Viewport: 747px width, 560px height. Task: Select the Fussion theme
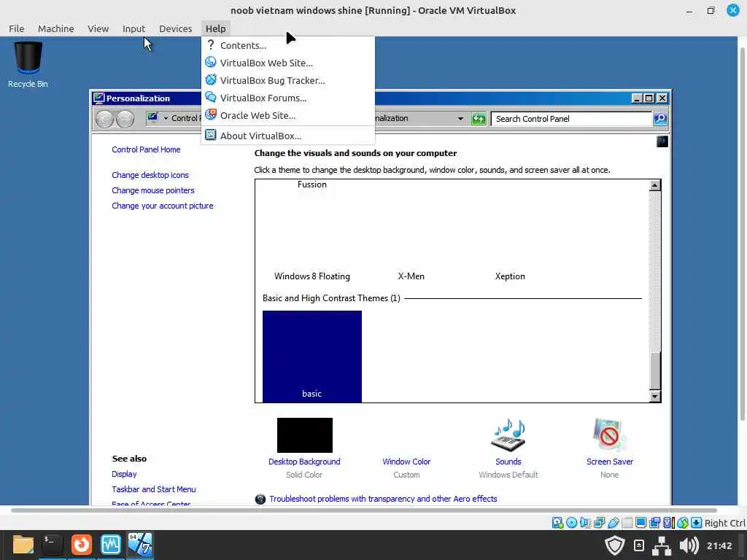pyautogui.click(x=312, y=184)
